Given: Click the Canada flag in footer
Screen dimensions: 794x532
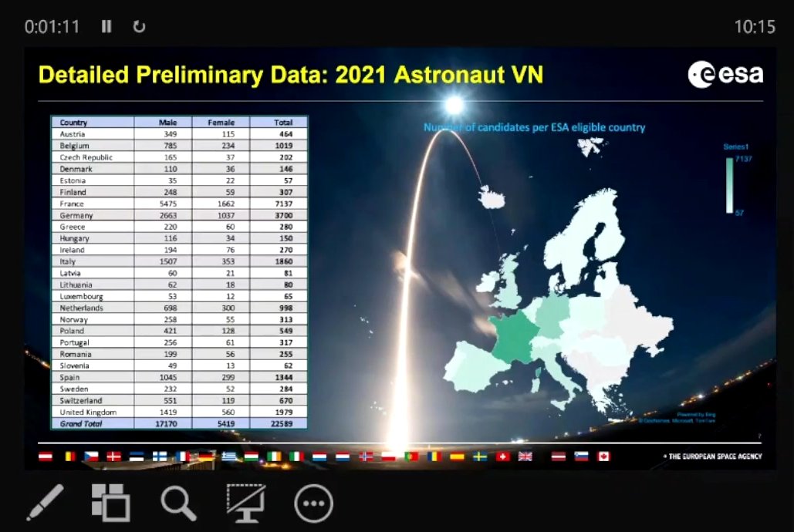Looking at the screenshot, I should tap(603, 456).
